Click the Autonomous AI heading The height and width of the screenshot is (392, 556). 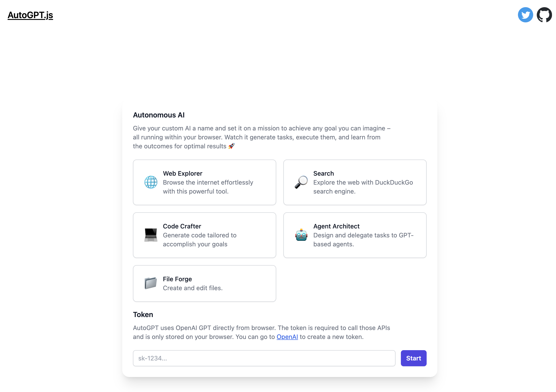tap(159, 115)
